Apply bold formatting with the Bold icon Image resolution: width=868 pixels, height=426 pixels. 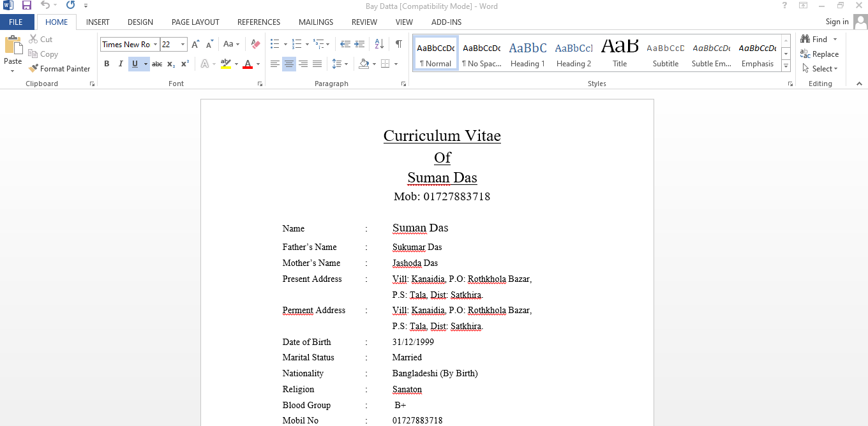(107, 63)
